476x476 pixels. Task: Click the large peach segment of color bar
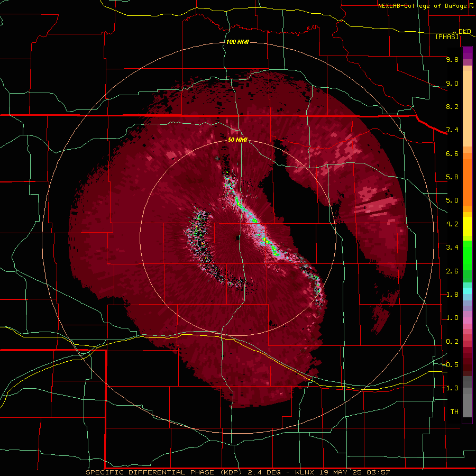[467, 108]
